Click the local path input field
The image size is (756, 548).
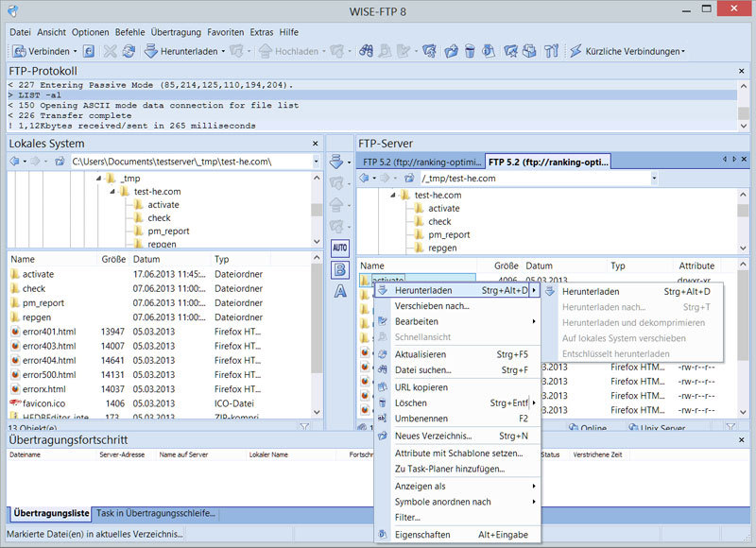(191, 162)
